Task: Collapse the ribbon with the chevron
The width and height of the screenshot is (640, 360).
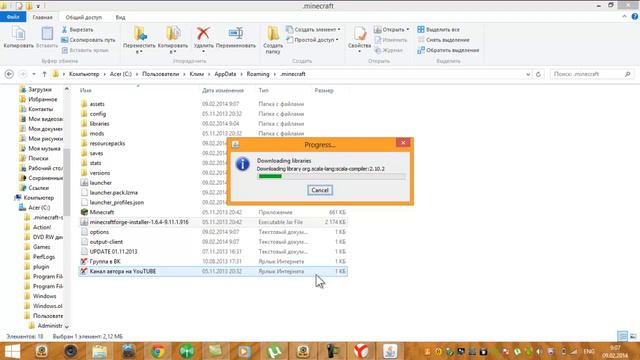Action: 624,17
